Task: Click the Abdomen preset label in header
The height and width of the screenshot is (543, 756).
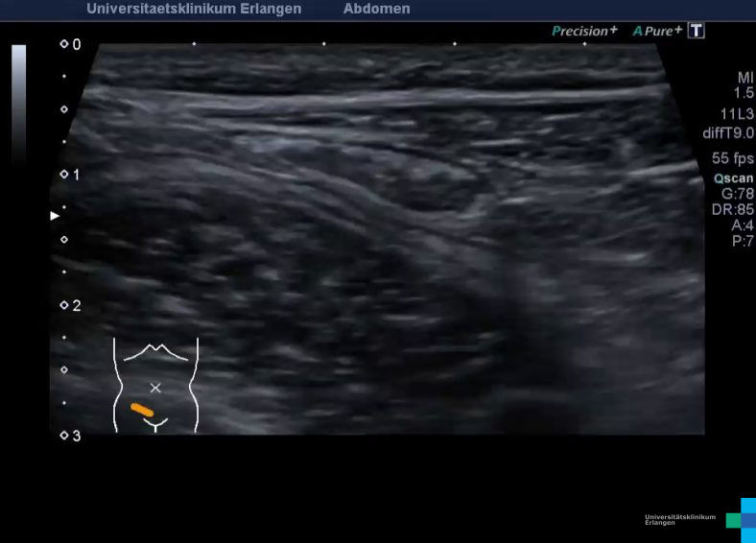Action: pyautogui.click(x=376, y=9)
